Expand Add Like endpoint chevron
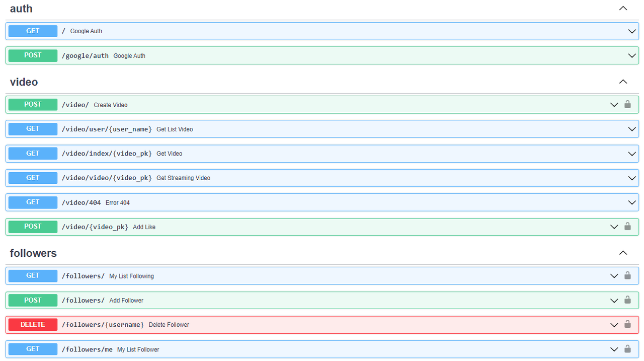644x361 pixels. [x=614, y=227]
